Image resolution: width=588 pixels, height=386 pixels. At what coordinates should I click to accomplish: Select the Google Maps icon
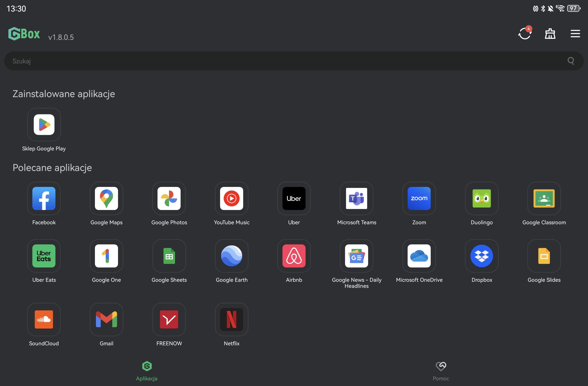(x=106, y=198)
